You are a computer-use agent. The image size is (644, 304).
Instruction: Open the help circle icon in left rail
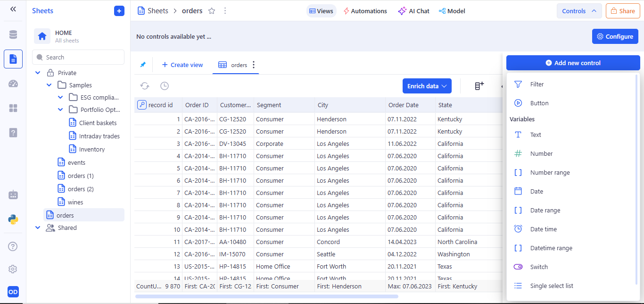13,246
